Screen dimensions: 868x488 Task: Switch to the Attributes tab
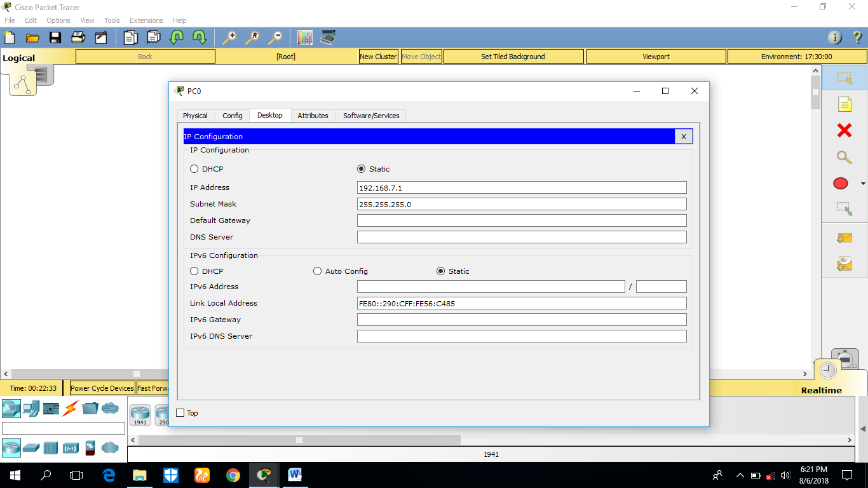pos(313,116)
